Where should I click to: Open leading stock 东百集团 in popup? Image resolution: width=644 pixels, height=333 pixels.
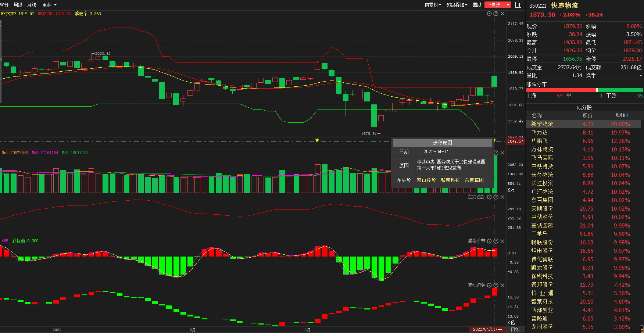[x=474, y=180]
